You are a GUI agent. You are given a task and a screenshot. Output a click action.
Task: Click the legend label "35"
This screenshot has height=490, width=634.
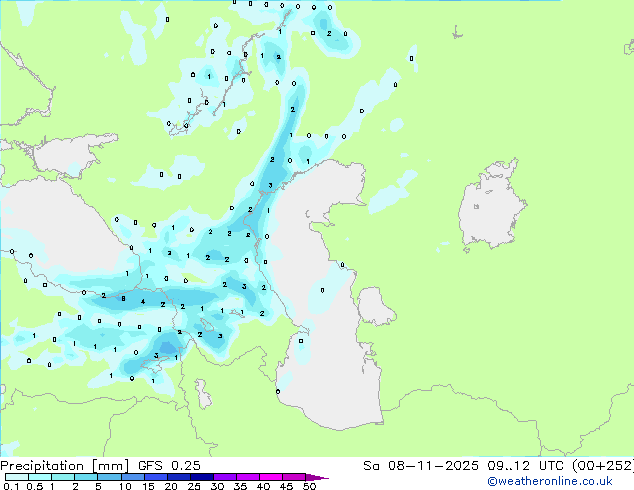click(x=240, y=486)
